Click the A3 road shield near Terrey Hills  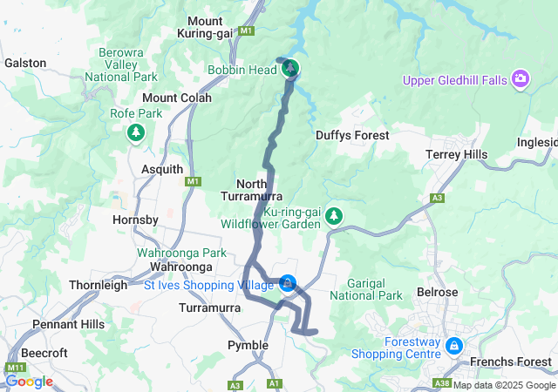click(437, 198)
